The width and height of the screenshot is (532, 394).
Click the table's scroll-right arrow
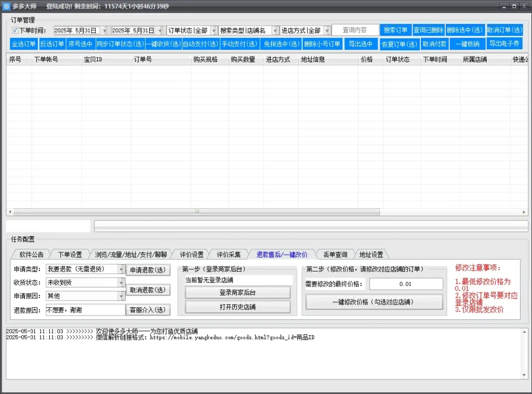pyautogui.click(x=524, y=212)
